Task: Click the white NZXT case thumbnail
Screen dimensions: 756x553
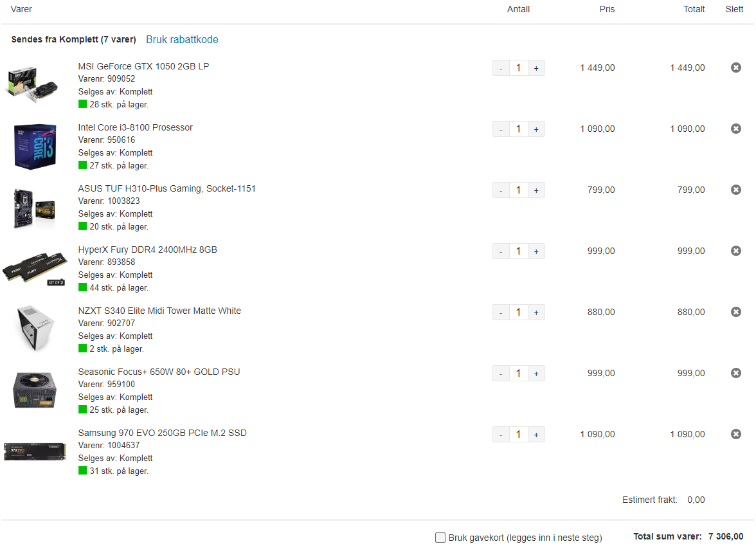Action: pos(35,329)
